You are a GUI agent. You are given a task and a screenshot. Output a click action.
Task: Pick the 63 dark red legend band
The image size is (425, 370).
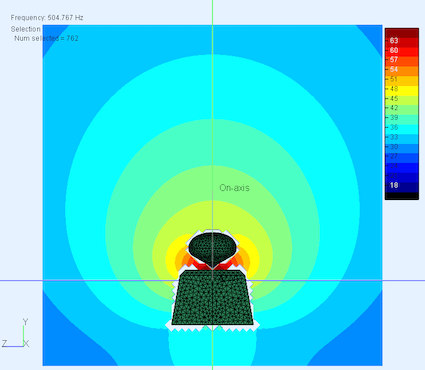pos(402,42)
